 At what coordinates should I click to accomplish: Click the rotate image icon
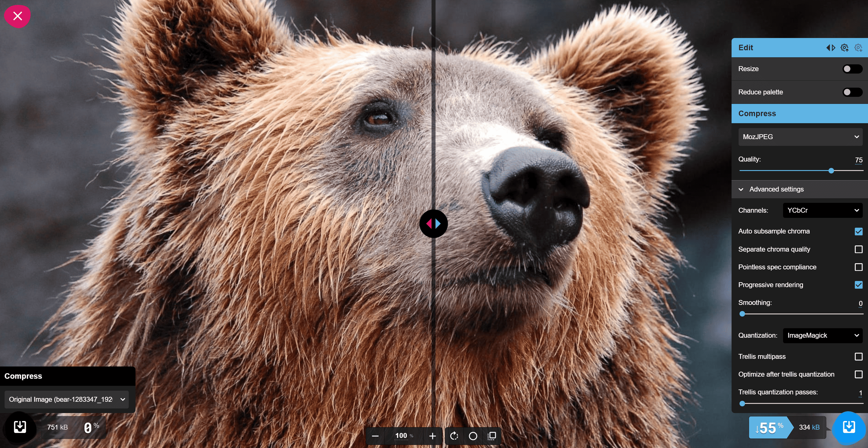455,435
